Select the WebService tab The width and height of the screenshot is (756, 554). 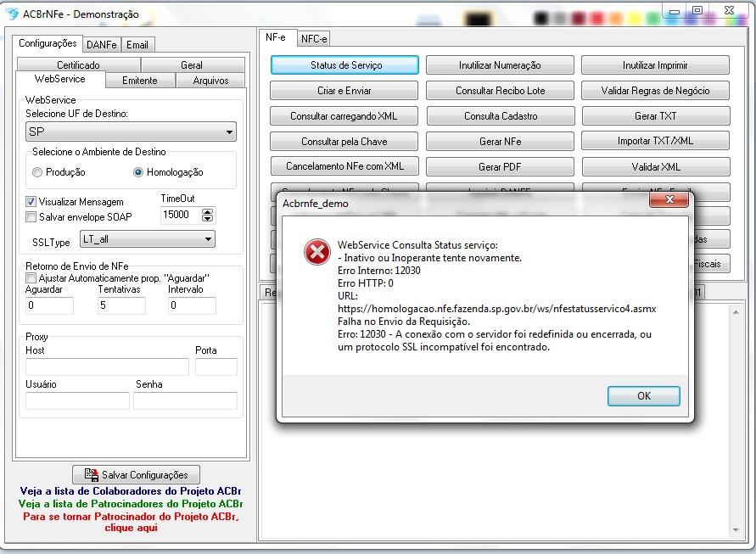59,79
